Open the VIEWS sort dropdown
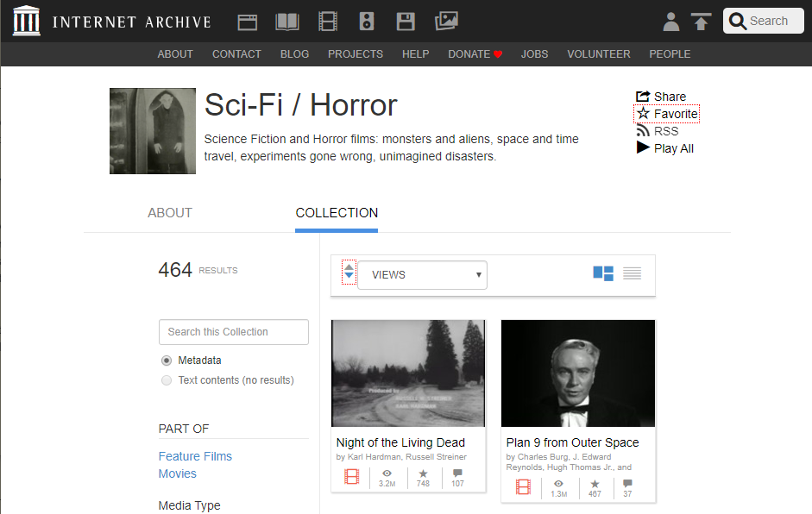 (423, 275)
